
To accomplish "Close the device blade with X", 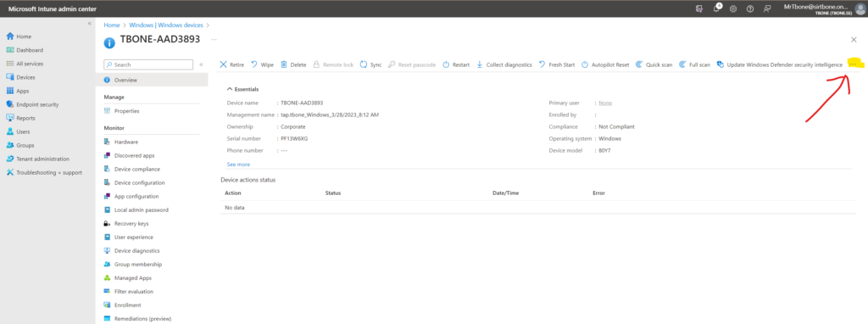I will [x=854, y=40].
